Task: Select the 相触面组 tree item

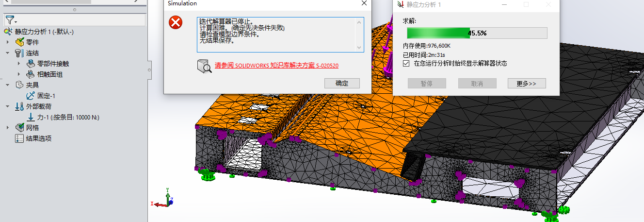Action: click(49, 74)
